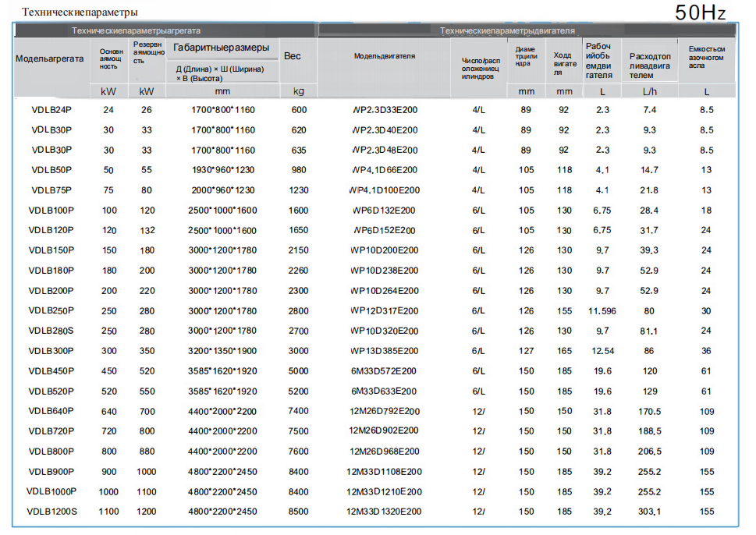This screenshot has width=756, height=535.
Task: Click engine model "12M26D792E200"
Action: [x=385, y=412]
